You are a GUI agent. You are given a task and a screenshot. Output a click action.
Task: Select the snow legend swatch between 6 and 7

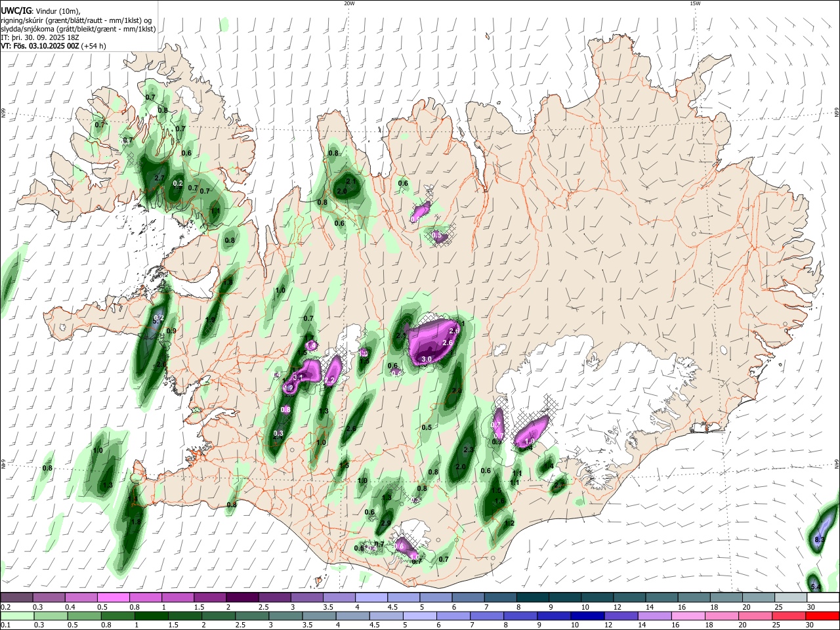click(469, 597)
